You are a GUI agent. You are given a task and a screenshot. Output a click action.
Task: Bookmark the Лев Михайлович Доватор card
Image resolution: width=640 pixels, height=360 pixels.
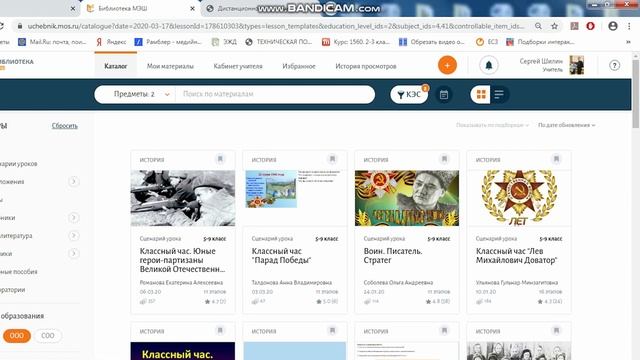coord(556,159)
